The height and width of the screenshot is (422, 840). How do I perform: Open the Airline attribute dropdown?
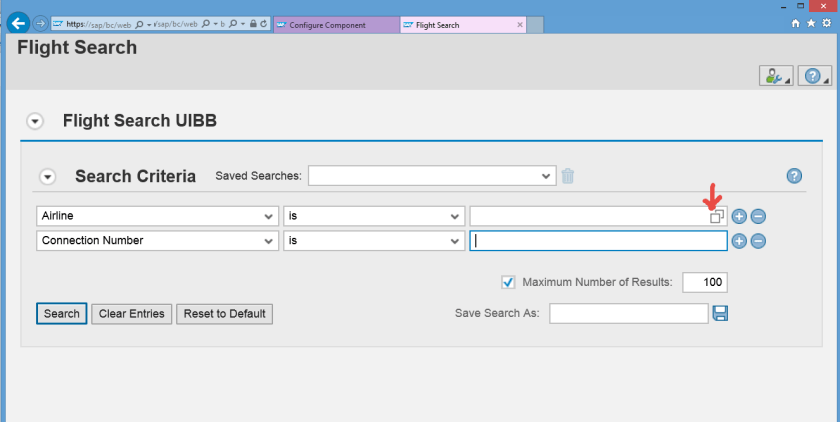tap(157, 216)
